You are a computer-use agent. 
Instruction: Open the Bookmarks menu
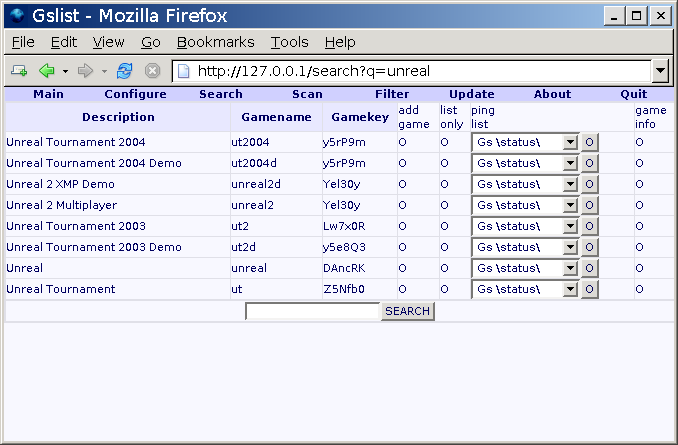[x=215, y=42]
